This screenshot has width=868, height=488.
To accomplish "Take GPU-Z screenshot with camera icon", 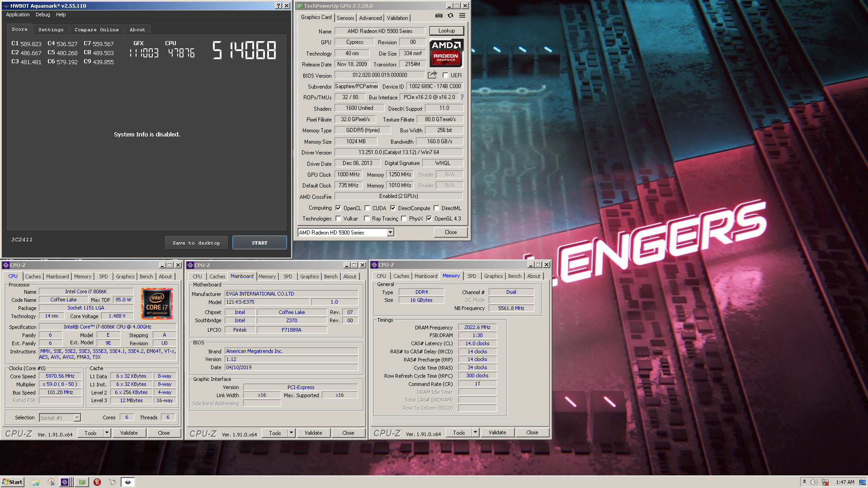I will [x=439, y=15].
